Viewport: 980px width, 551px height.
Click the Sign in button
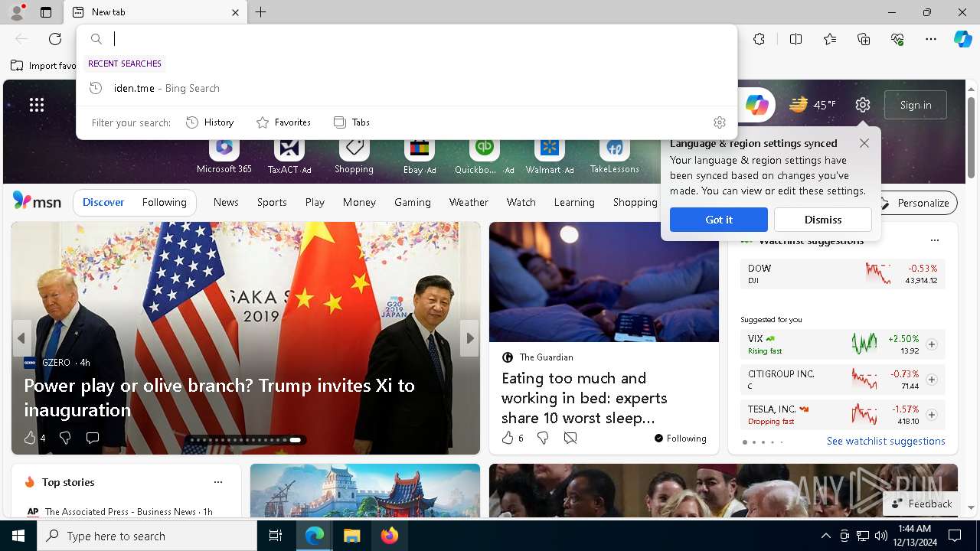(x=916, y=105)
